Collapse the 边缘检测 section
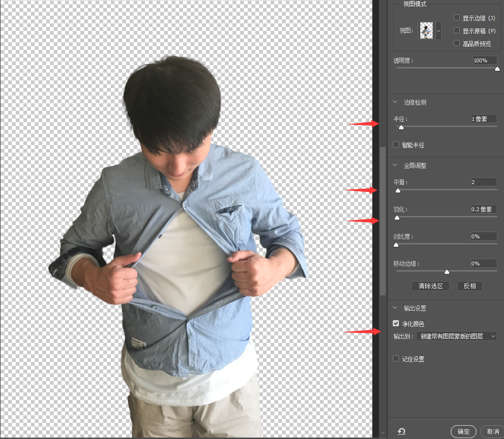Viewport: 504px width, 439px height. [395, 102]
